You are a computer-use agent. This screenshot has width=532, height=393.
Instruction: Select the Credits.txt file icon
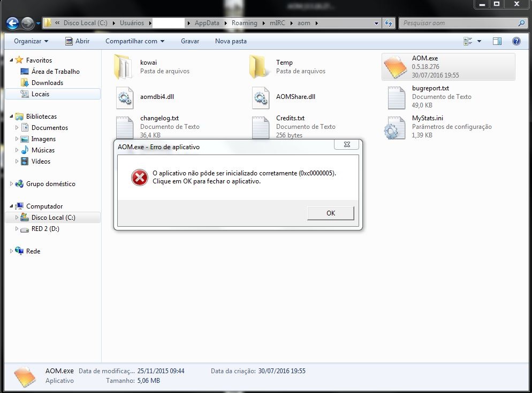(261, 127)
